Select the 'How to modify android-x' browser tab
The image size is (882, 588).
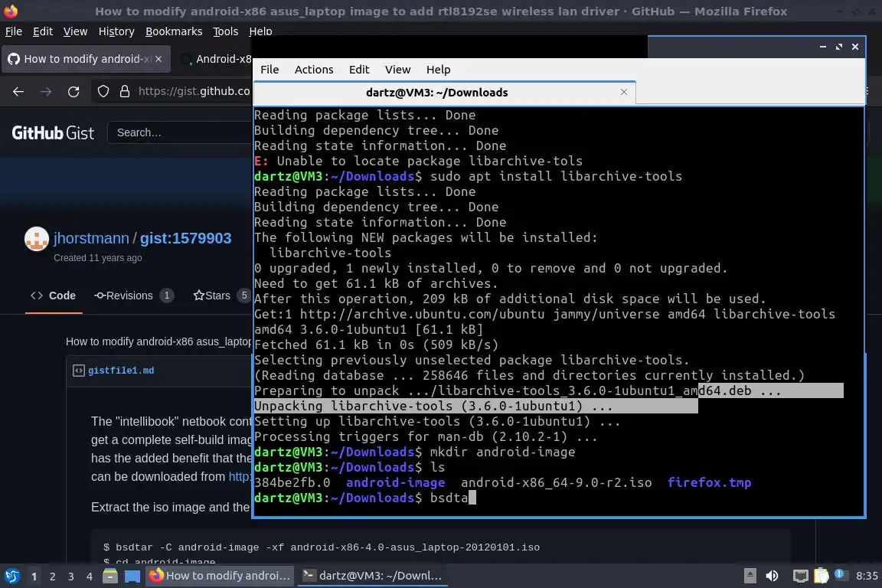coord(86,59)
